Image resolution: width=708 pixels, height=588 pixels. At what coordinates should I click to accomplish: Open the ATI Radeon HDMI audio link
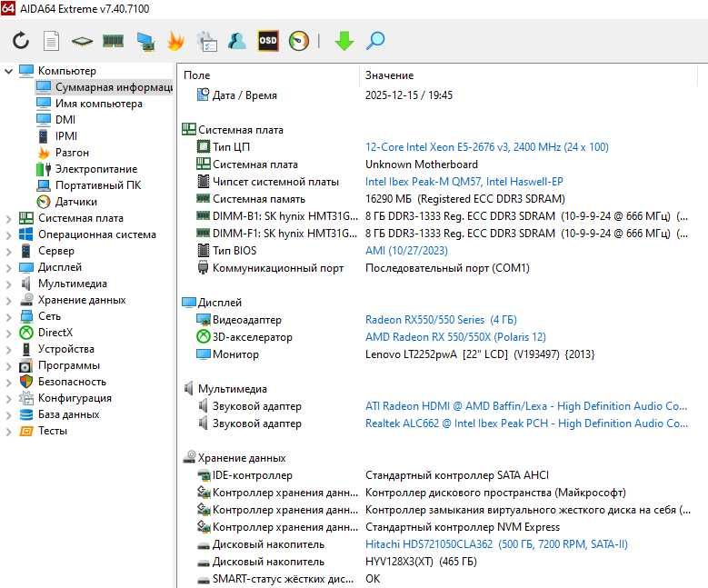pyautogui.click(x=526, y=406)
